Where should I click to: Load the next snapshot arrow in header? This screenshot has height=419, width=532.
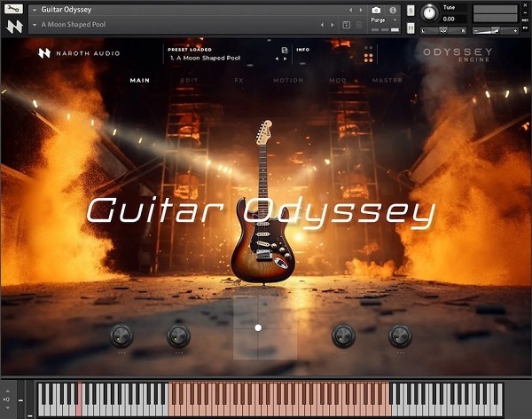[x=332, y=25]
